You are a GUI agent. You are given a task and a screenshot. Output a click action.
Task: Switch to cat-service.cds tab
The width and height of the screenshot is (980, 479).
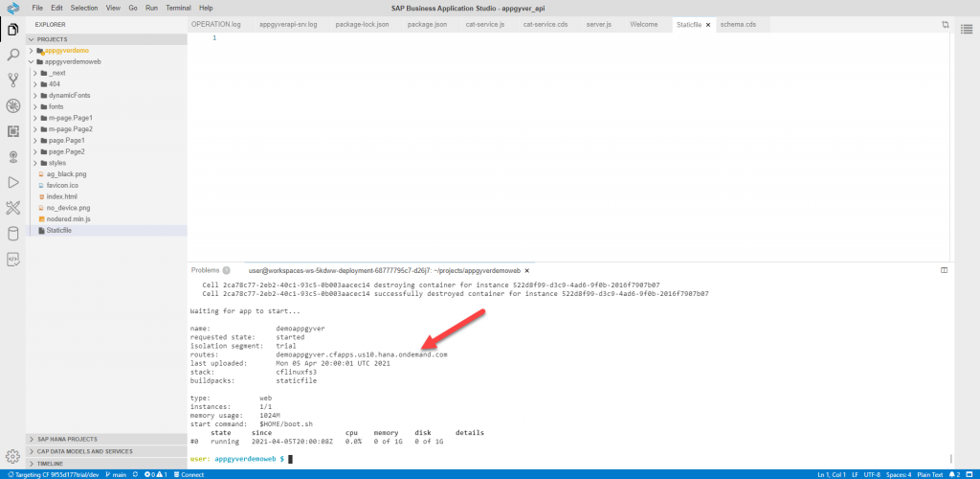[545, 24]
